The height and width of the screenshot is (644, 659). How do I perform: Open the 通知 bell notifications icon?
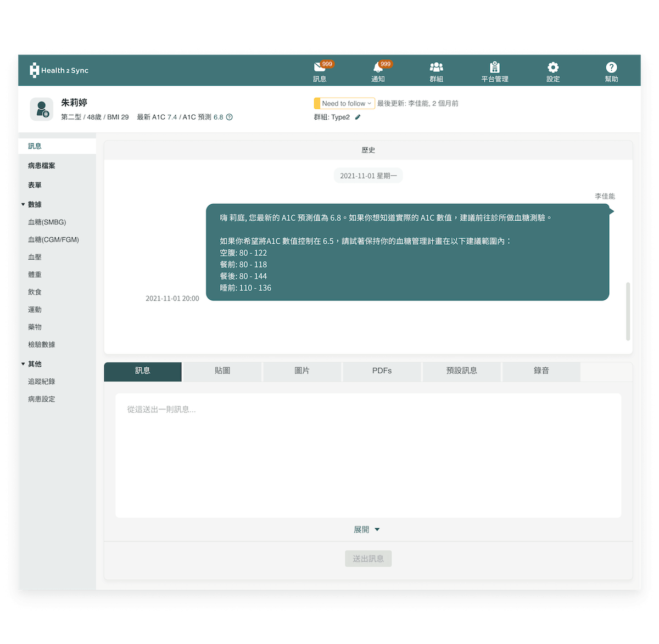coord(378,68)
